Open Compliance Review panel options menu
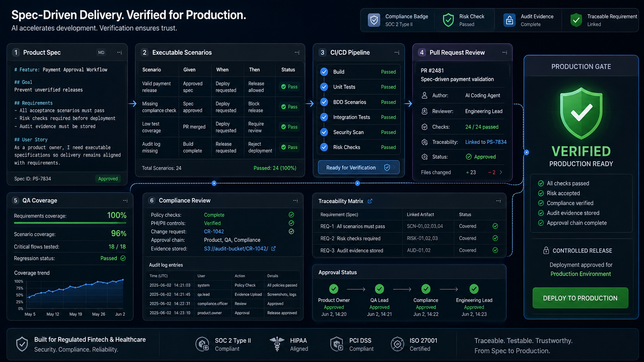Screen dimensions: 644x362 [x=295, y=200]
